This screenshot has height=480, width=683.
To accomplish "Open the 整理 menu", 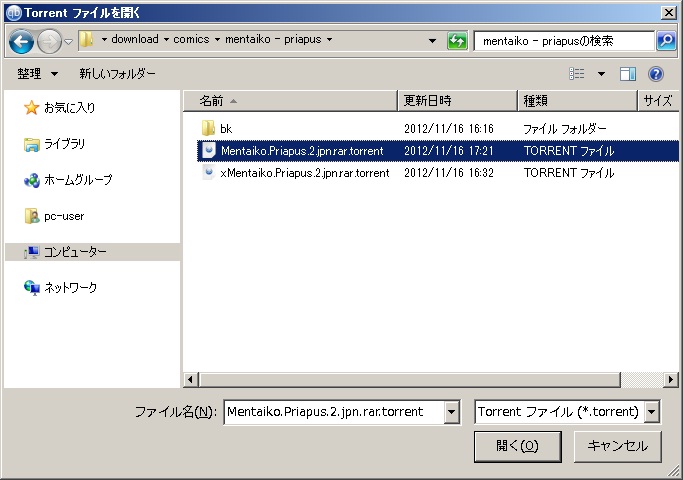I will (37, 74).
